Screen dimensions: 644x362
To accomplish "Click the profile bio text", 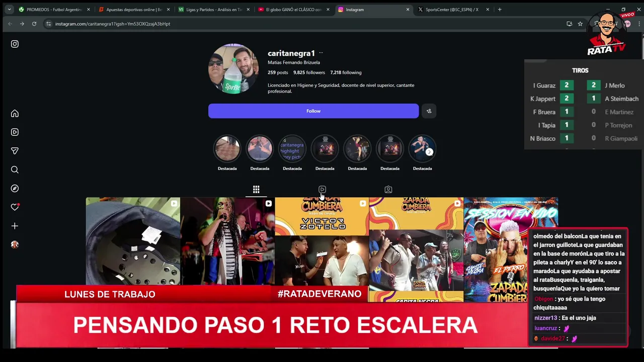I will pos(341,88).
